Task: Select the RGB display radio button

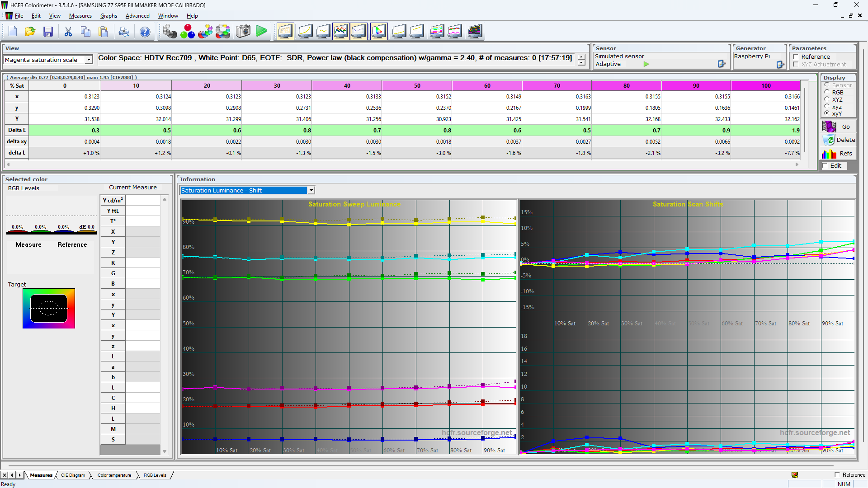Action: (x=827, y=92)
